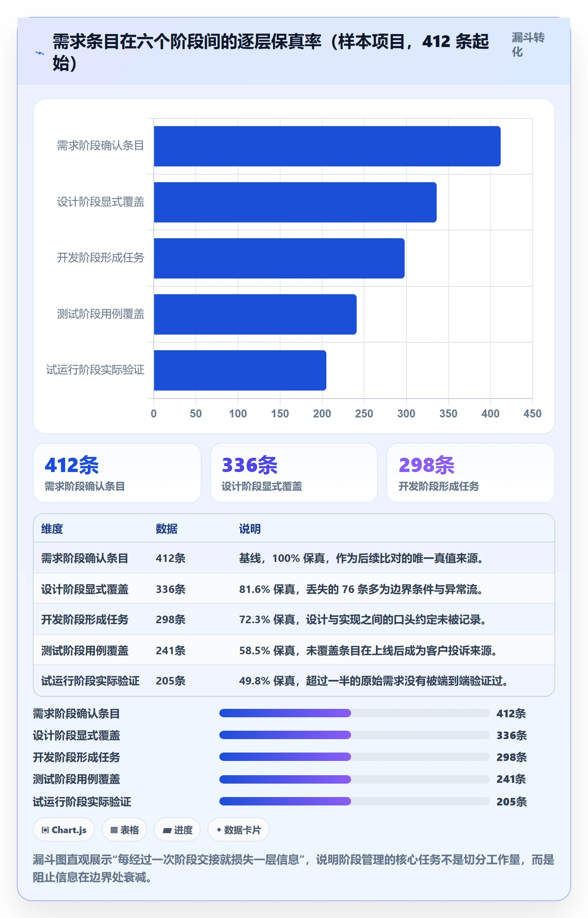588x918 pixels.
Task: Click the note starting 72.3% 保真
Action: [x=363, y=619]
